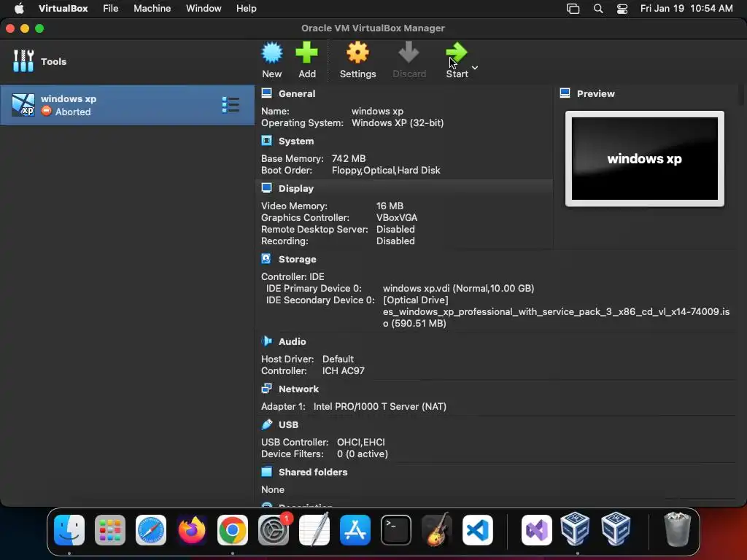Open the System settings heading link

tap(296, 141)
